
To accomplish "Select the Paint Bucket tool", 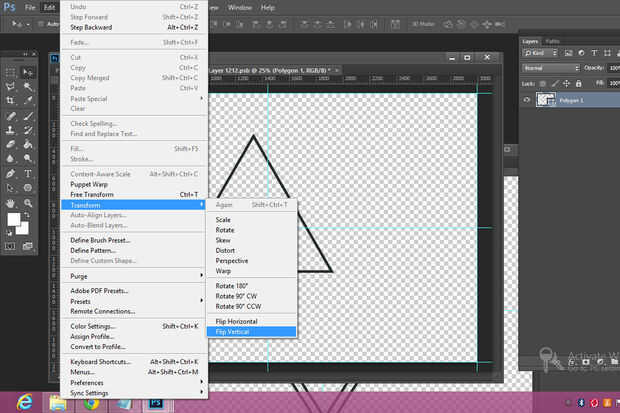I will 28,144.
